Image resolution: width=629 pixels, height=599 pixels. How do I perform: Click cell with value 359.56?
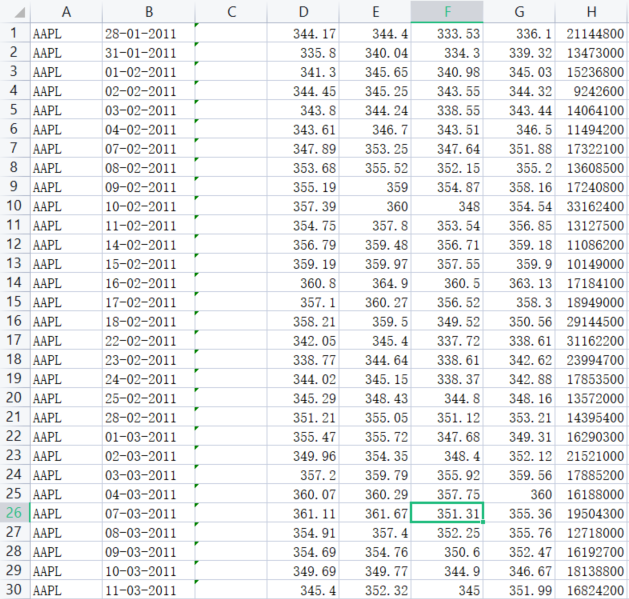click(519, 474)
